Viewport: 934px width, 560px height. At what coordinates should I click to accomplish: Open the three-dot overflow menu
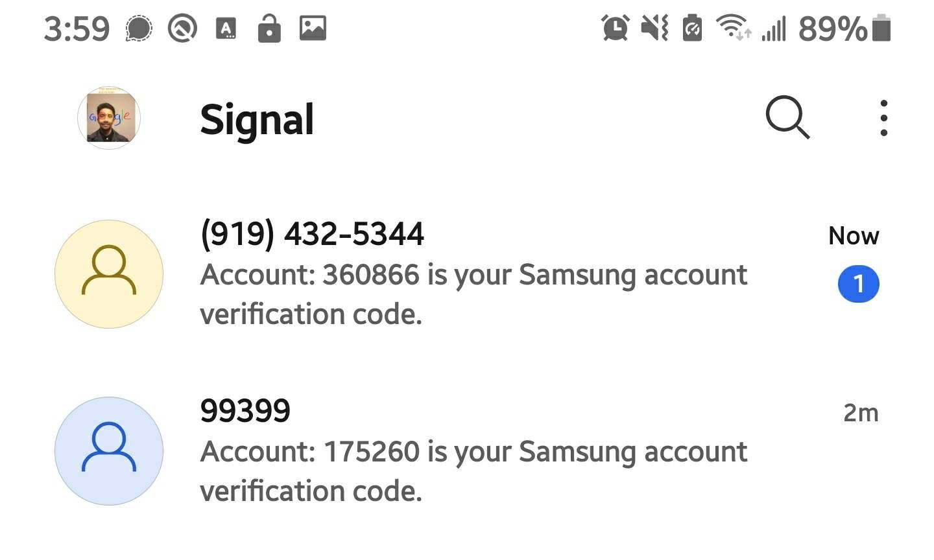883,118
